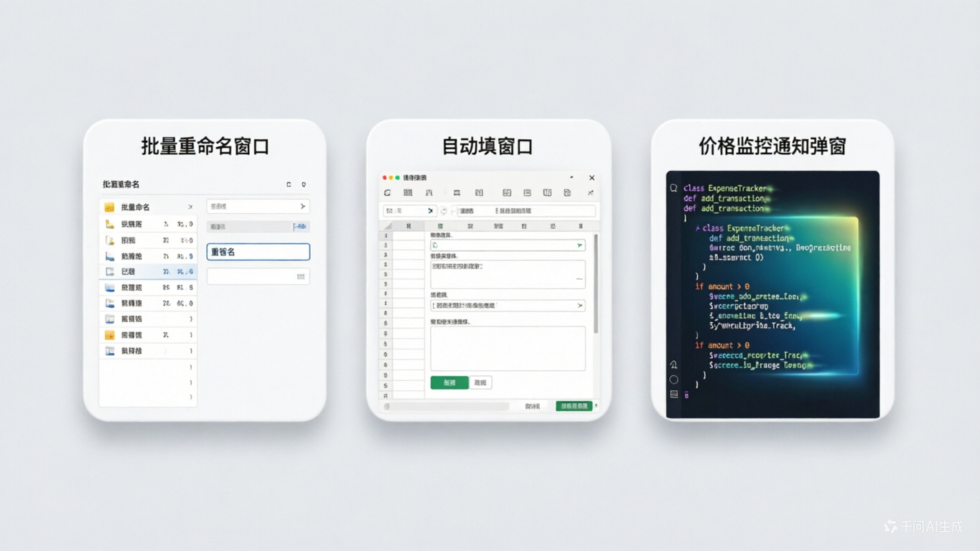This screenshot has height=551, width=980.
Task: Click the blue link inside the grey rename field
Action: pos(300,227)
